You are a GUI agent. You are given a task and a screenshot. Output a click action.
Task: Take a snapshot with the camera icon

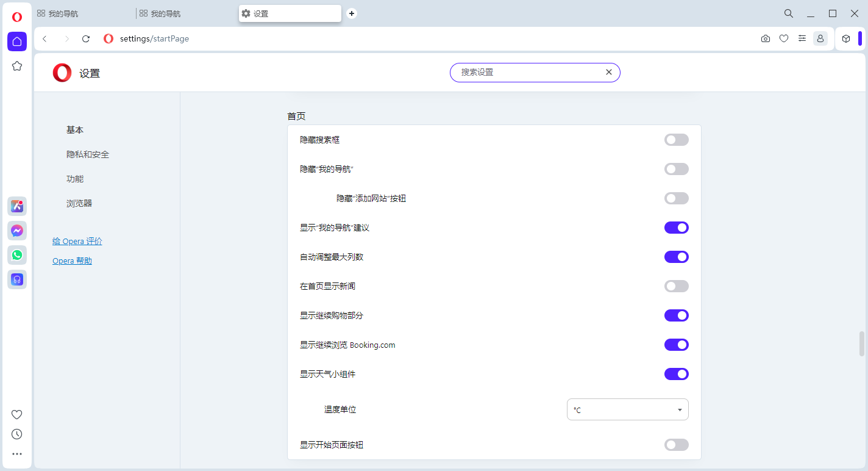click(x=766, y=38)
